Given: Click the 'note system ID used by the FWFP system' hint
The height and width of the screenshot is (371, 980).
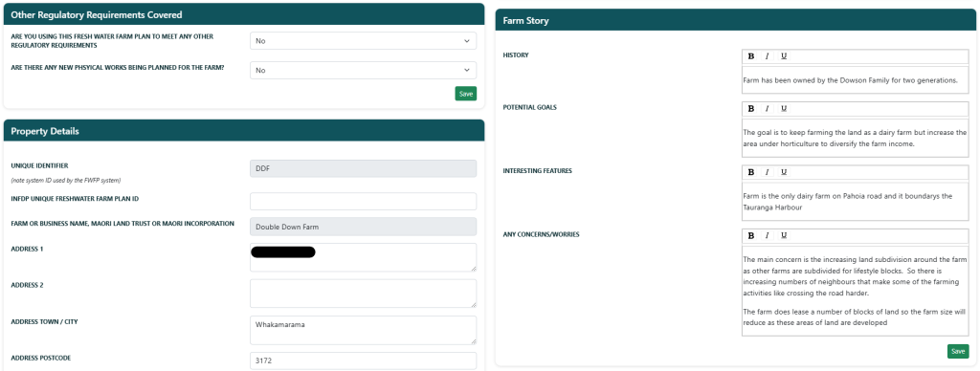Looking at the screenshot, I should (x=66, y=181).
